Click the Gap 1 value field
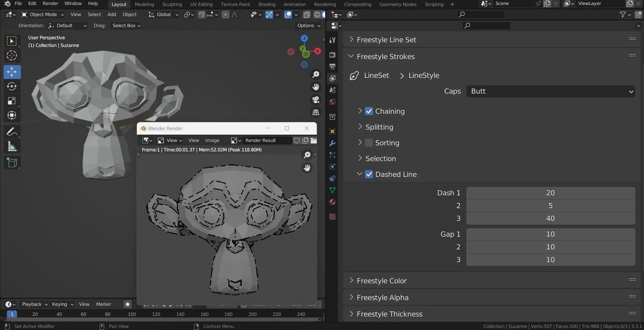Viewport: 644px width, 330px height. 551,234
